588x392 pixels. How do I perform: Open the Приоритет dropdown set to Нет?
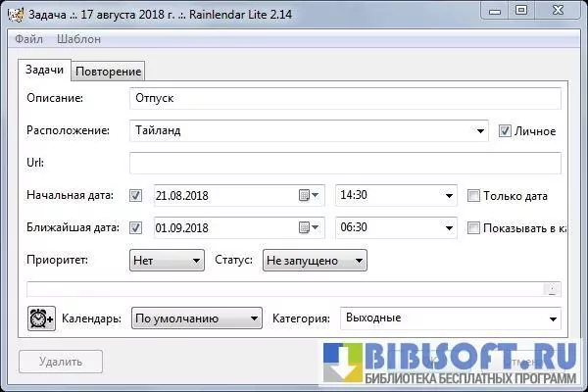point(194,261)
